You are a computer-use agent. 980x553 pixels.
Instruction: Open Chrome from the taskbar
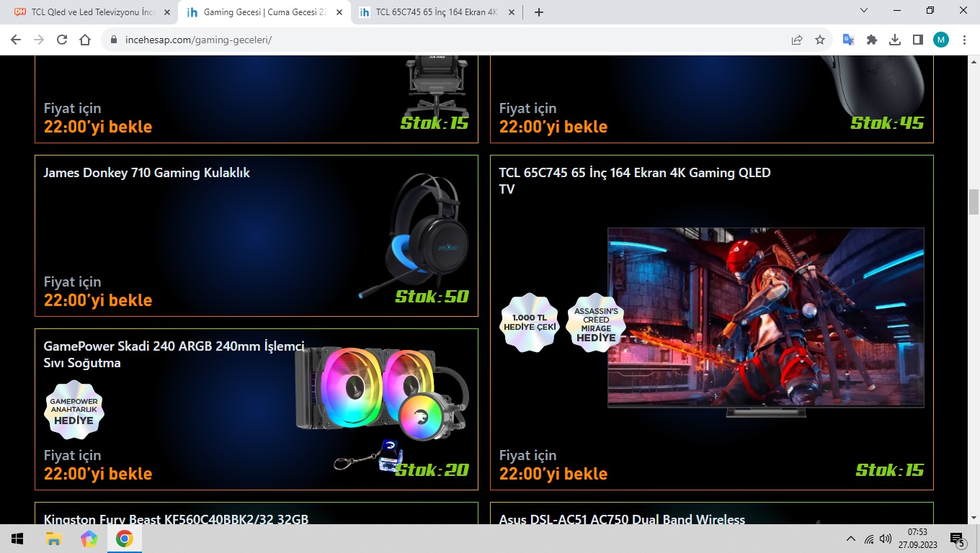coord(125,539)
